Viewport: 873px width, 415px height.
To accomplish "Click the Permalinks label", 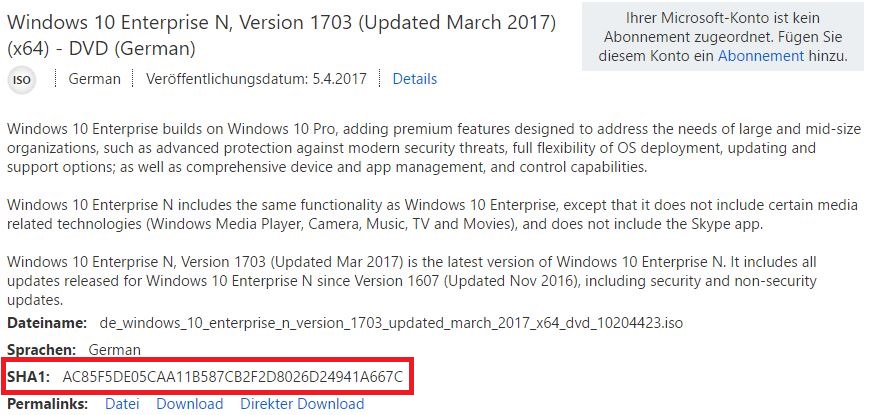I will coord(48,404).
